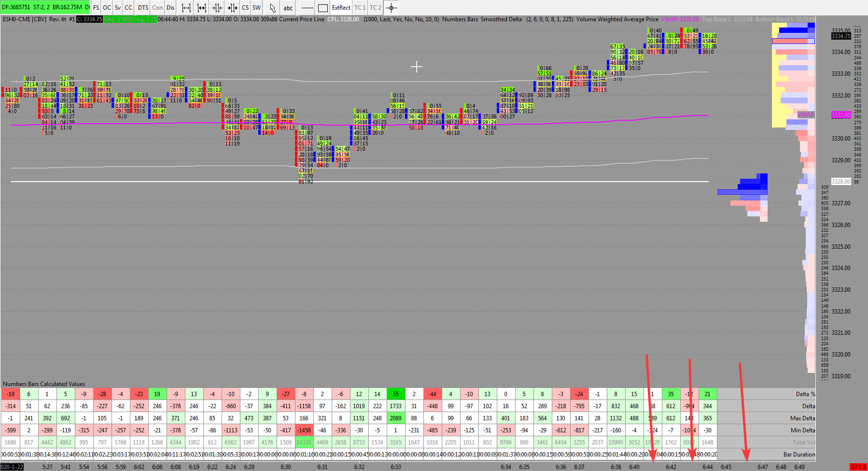Click the Dis disconnect button
This screenshot has height=471, width=868.
170,8
